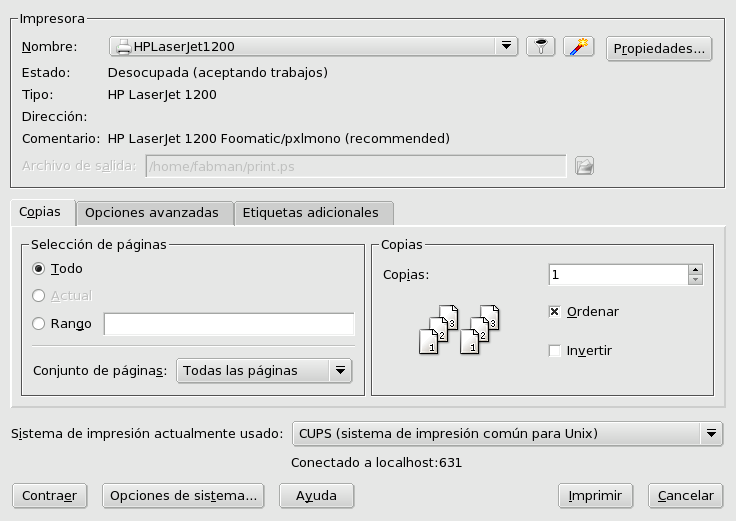Open the add printer wizard wand icon
Screen dimensions: 736x521
[579, 46]
